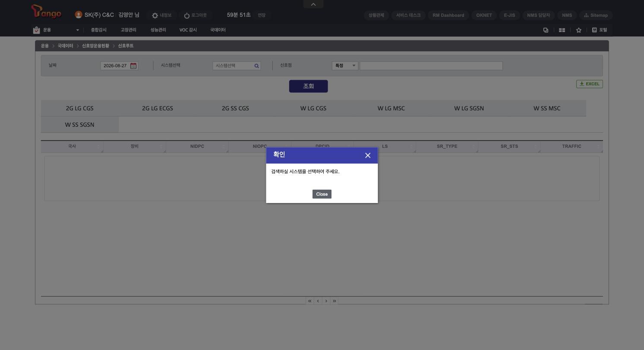Select the W SS SGSN tab

pyautogui.click(x=79, y=125)
